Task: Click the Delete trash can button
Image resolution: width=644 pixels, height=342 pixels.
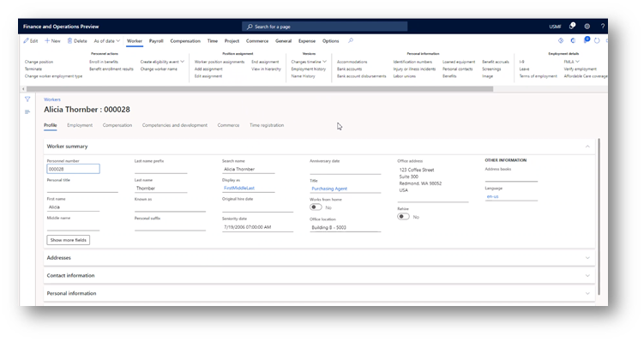Action: 77,40
